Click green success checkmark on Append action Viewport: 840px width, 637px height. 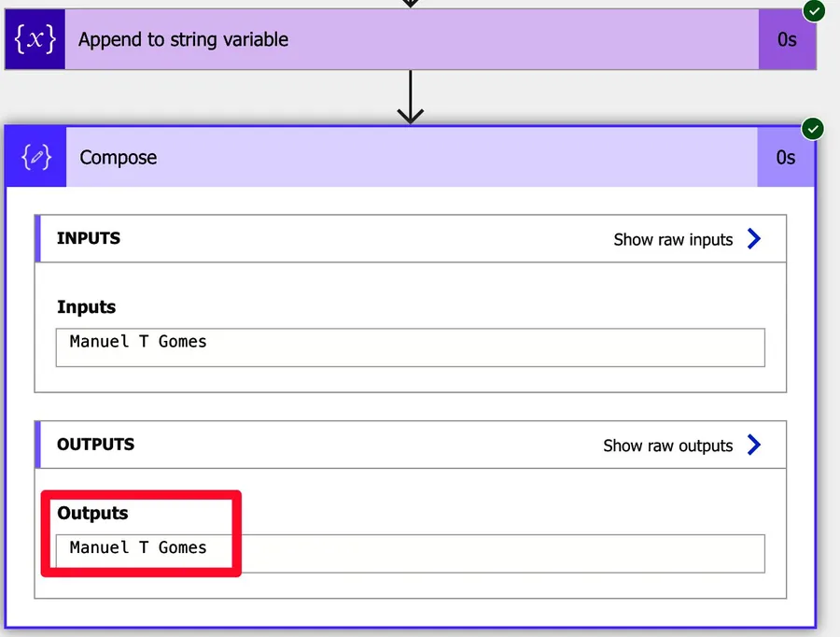[x=814, y=10]
